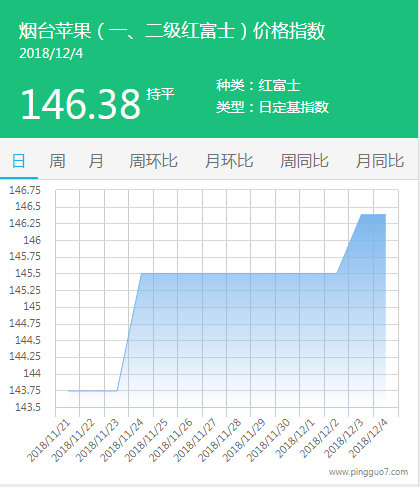Click the 146.38 index value
420x487 pixels.
coord(80,104)
